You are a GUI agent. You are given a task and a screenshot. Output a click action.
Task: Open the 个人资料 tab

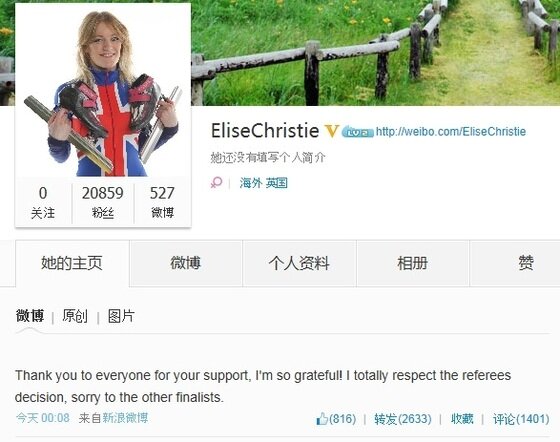point(299,263)
